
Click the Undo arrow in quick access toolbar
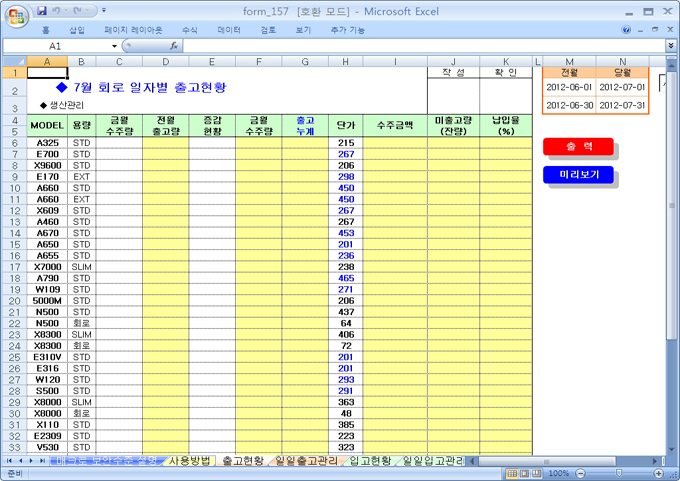pos(58,10)
